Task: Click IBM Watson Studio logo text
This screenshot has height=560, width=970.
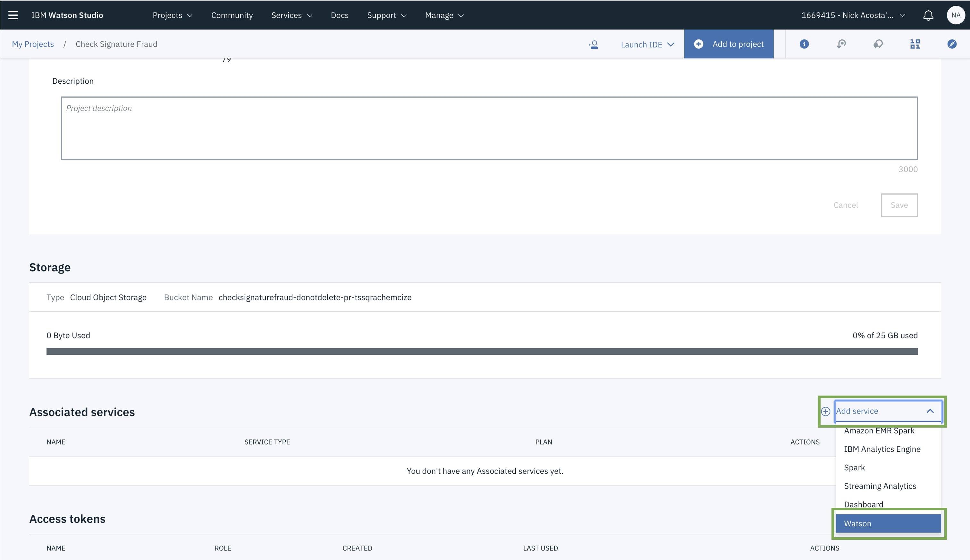Action: pos(67,15)
